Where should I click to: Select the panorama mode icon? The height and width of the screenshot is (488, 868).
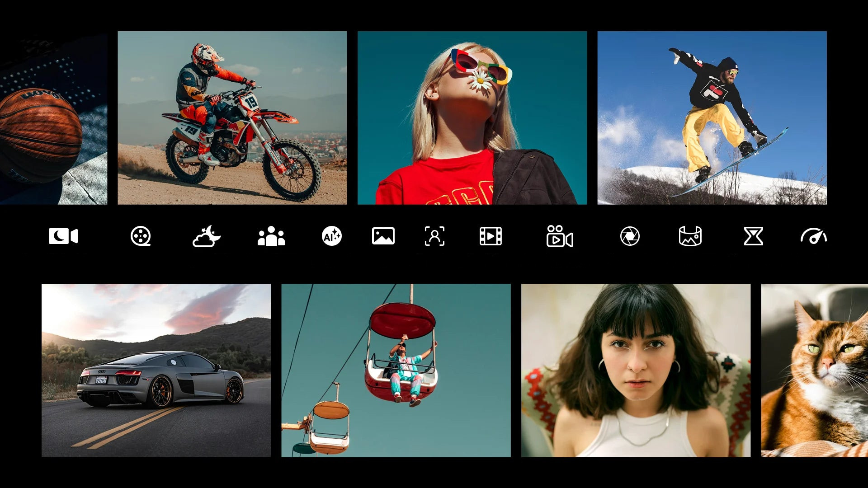coord(690,236)
